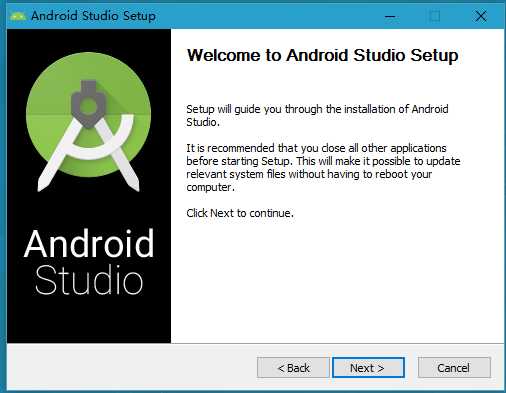This screenshot has width=506, height=393.
Task: Click the "It is recommended" paragraph
Action: point(323,167)
